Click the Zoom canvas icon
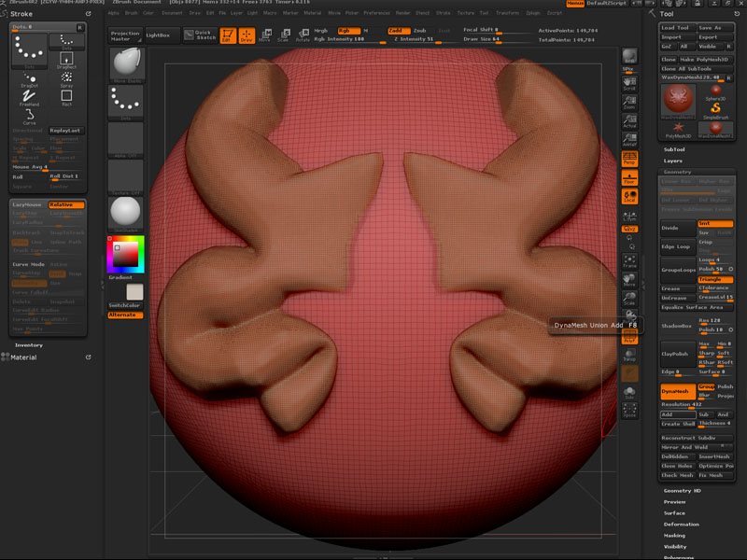The height and width of the screenshot is (560, 747). 629,103
